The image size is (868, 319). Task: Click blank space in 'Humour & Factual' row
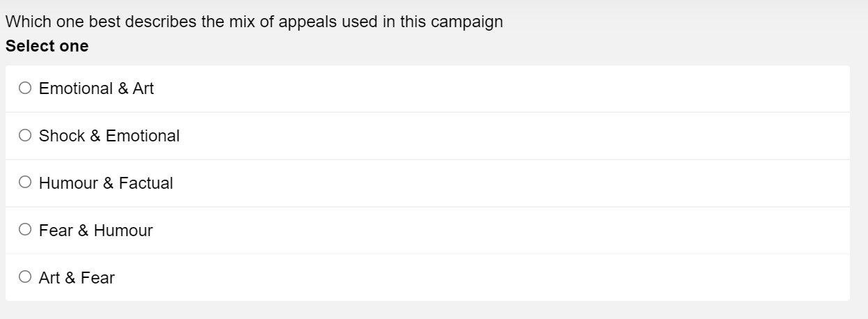[488, 183]
